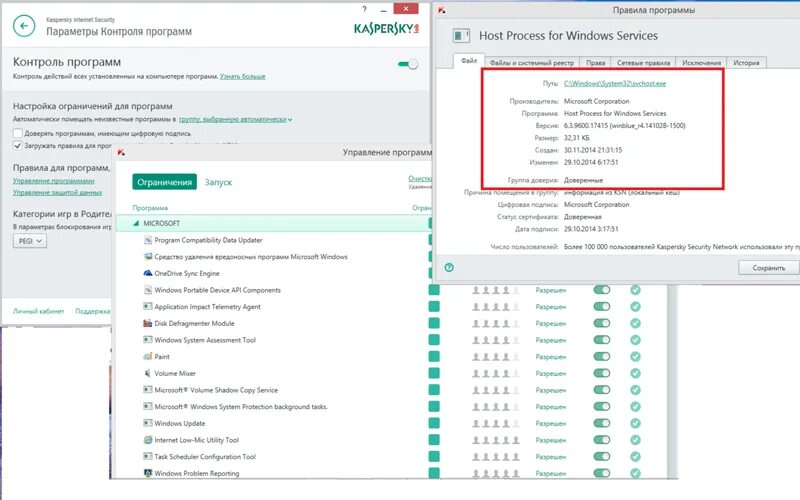Select the Запуск tab in Управление программами
Image resolution: width=800 pixels, height=500 pixels.
[x=218, y=182]
